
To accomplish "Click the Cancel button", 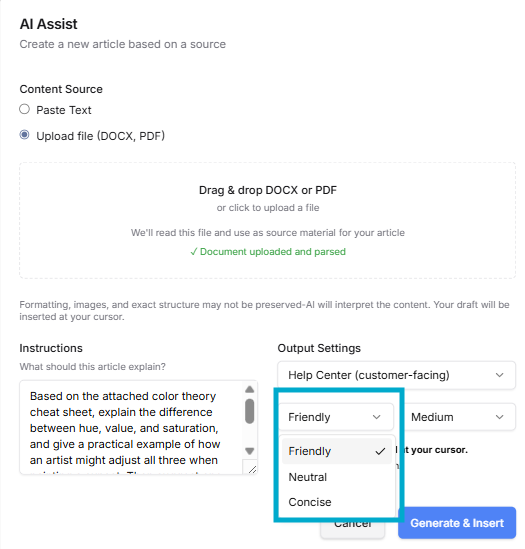I will [x=353, y=524].
